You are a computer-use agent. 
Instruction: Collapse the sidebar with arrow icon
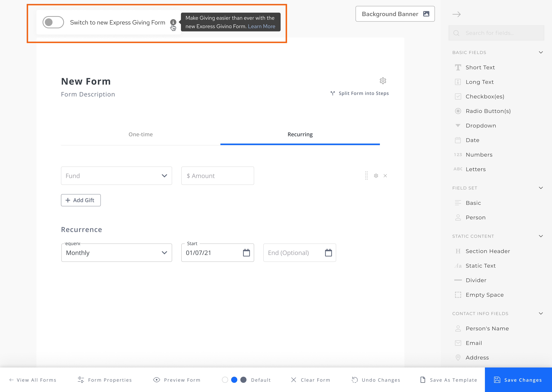click(x=456, y=14)
